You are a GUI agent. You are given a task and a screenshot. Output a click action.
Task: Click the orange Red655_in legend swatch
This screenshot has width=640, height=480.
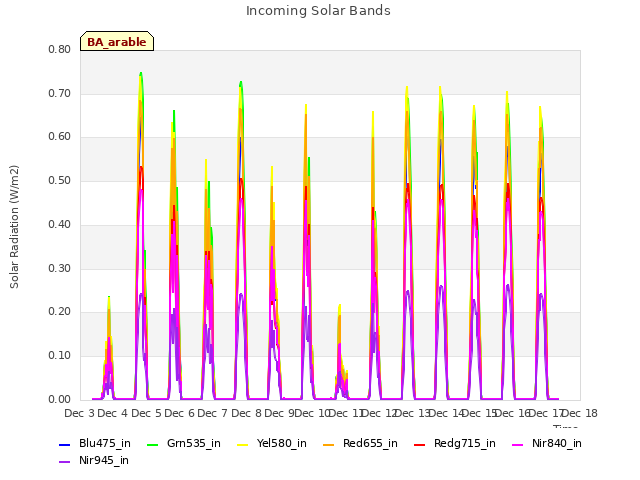pos(328,444)
